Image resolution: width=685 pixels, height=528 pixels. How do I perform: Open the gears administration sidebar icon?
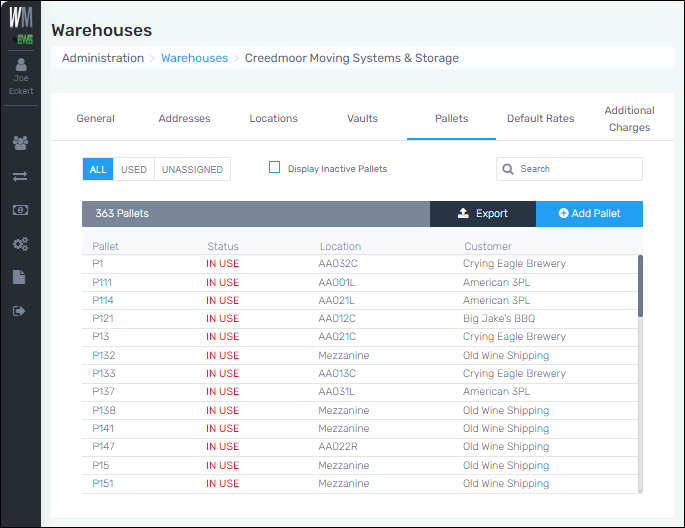pyautogui.click(x=20, y=244)
